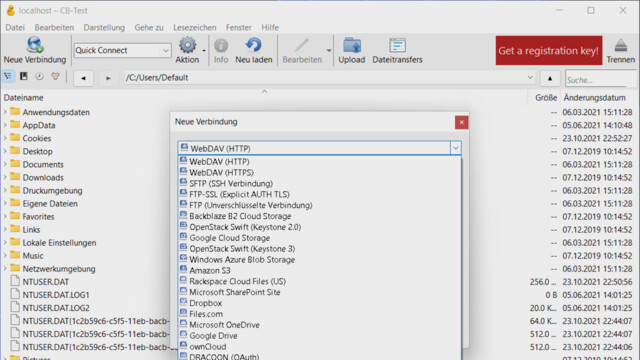This screenshot has height=360, width=640.
Task: Go to parent folder with up arrow
Action: click(x=550, y=78)
